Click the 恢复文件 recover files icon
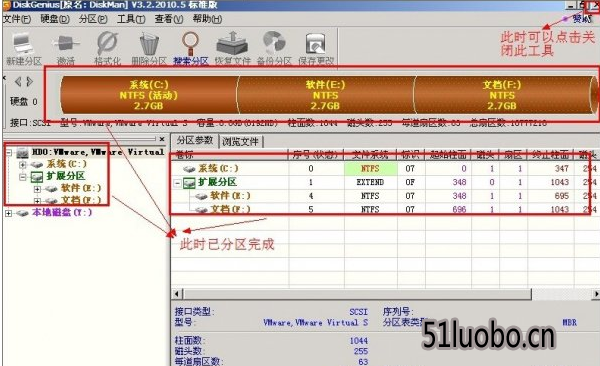 tap(232, 49)
